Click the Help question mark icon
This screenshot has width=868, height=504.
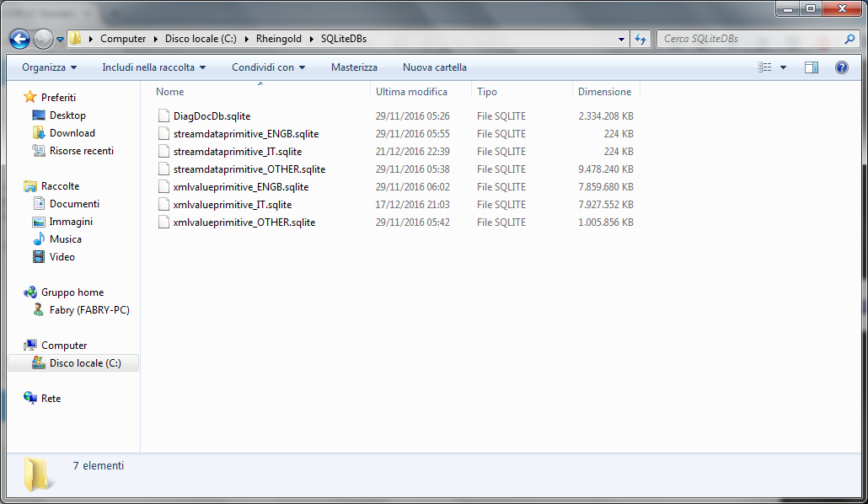pos(841,67)
